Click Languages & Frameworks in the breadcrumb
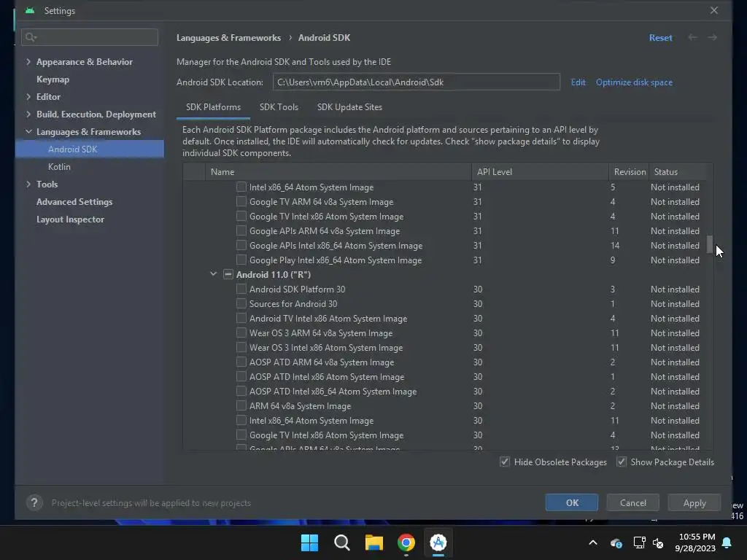 click(x=228, y=38)
